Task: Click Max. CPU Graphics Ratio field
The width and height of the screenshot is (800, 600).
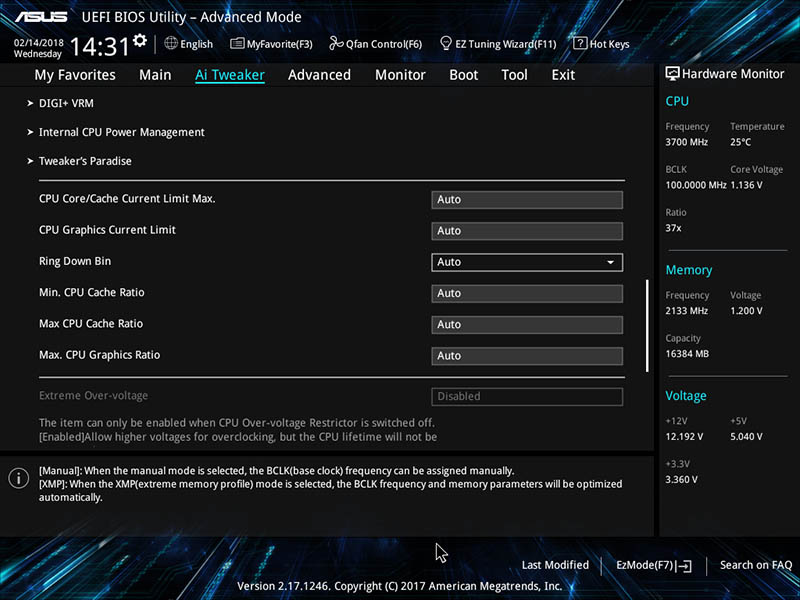Action: coord(527,356)
